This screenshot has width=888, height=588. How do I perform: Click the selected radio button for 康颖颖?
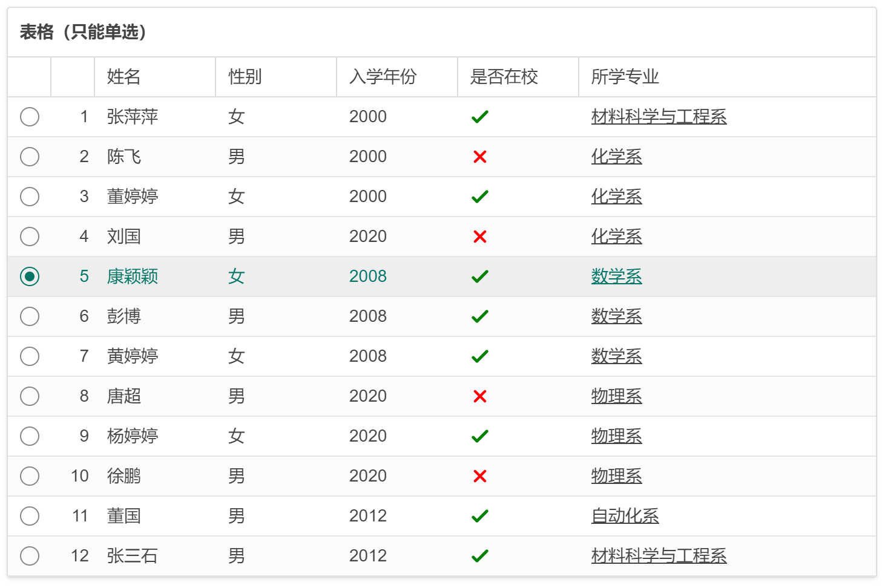(x=30, y=276)
